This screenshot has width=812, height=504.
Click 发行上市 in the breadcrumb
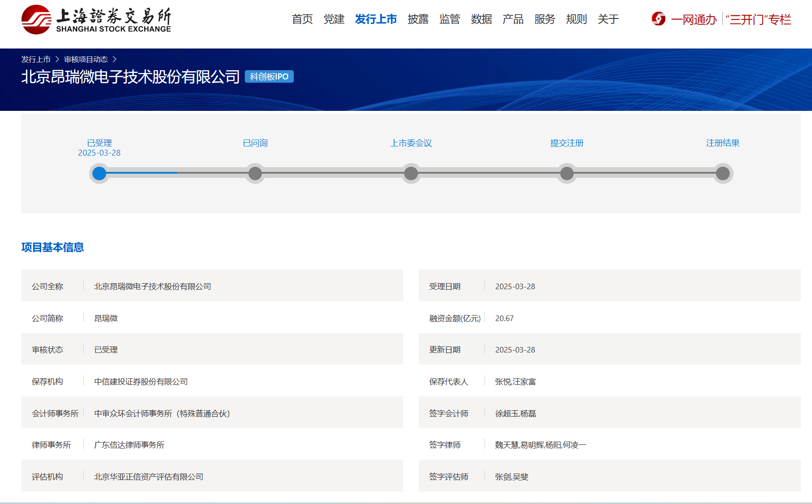point(36,59)
